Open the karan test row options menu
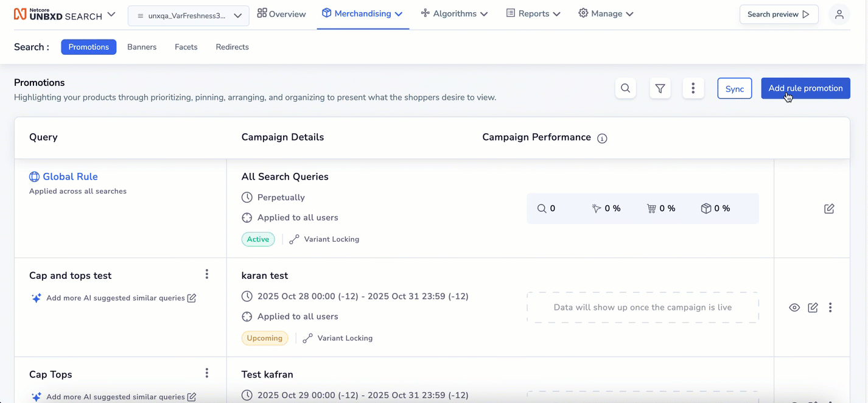The image size is (868, 403). click(x=830, y=307)
